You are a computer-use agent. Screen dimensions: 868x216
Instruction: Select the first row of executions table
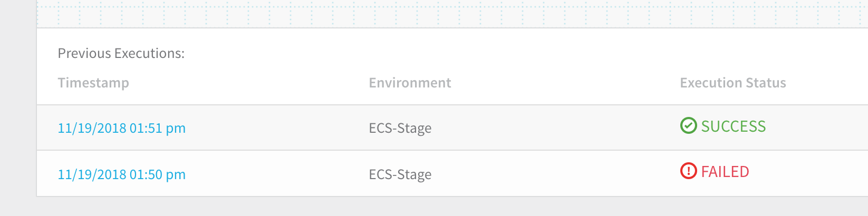(x=452, y=127)
